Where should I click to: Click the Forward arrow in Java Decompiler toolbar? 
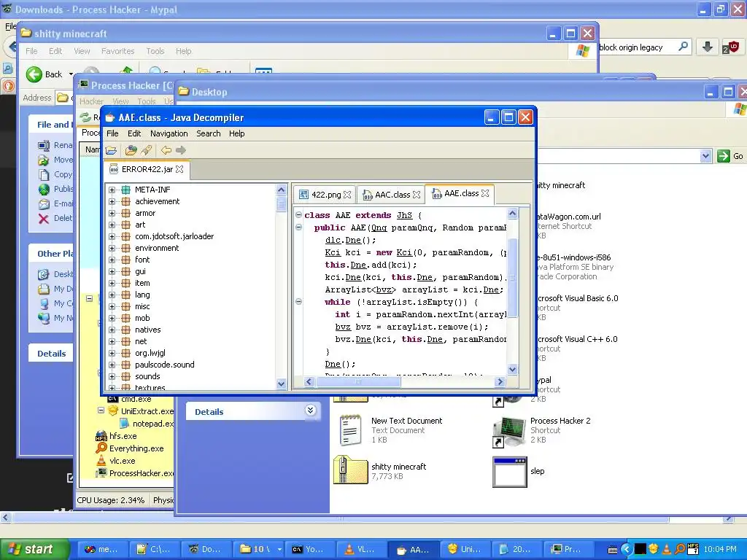coord(181,150)
